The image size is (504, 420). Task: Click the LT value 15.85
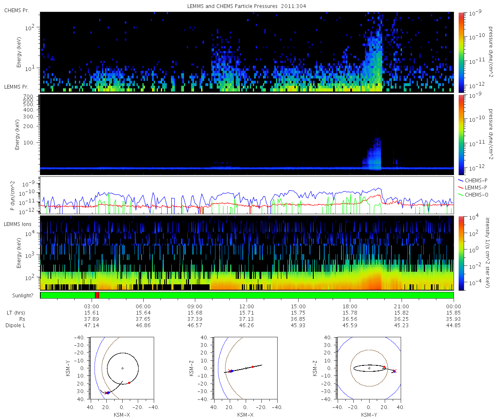pos(453,313)
